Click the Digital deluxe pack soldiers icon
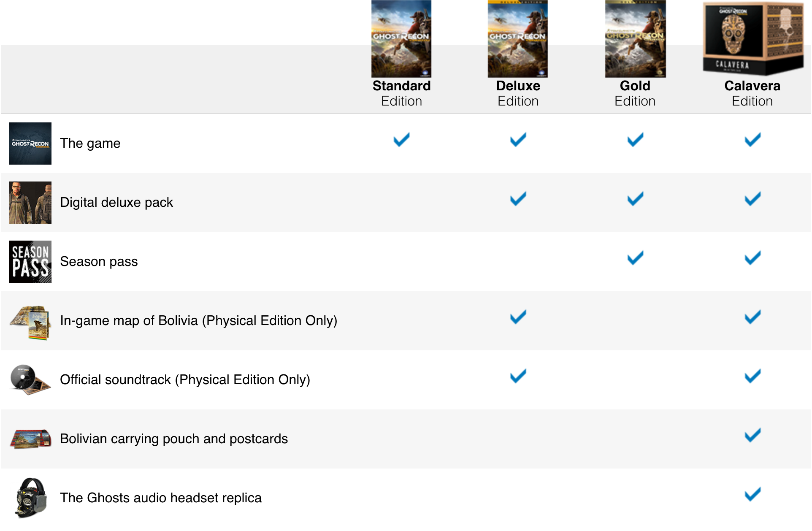Image resolution: width=812 pixels, height=531 pixels. 30,203
